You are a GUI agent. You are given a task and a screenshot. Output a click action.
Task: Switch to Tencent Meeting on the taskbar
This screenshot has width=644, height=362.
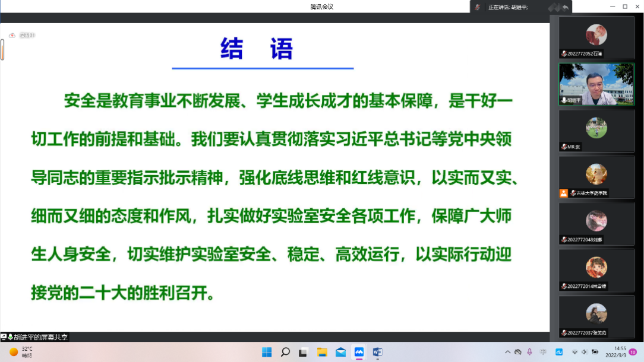click(x=359, y=352)
